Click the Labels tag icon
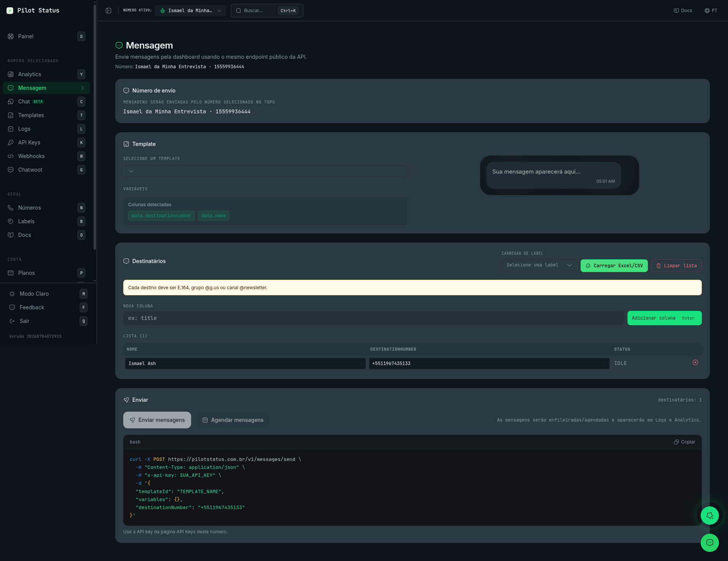Viewport: 728px width, 561px height. 11,221
